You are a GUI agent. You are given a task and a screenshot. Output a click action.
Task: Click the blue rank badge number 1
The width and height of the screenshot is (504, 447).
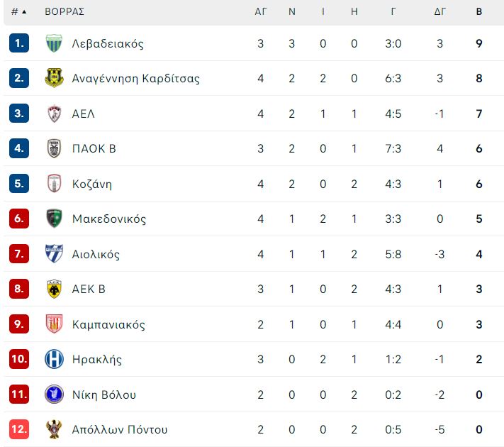click(19, 43)
